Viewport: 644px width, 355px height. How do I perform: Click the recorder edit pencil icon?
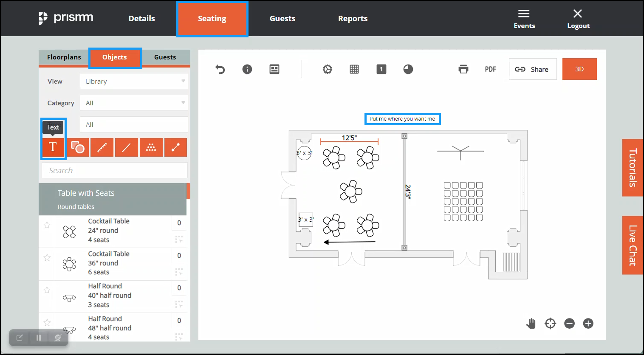tap(20, 338)
